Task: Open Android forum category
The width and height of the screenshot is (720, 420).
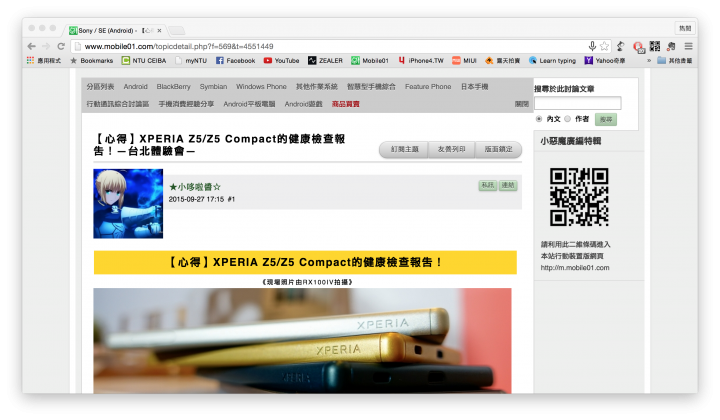Action: tap(135, 86)
